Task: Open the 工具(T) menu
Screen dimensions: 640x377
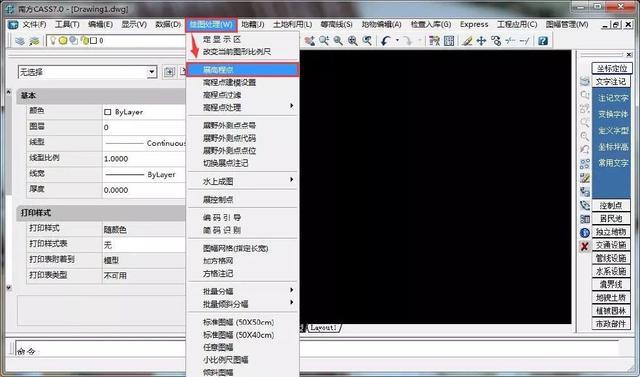Action: (67, 24)
